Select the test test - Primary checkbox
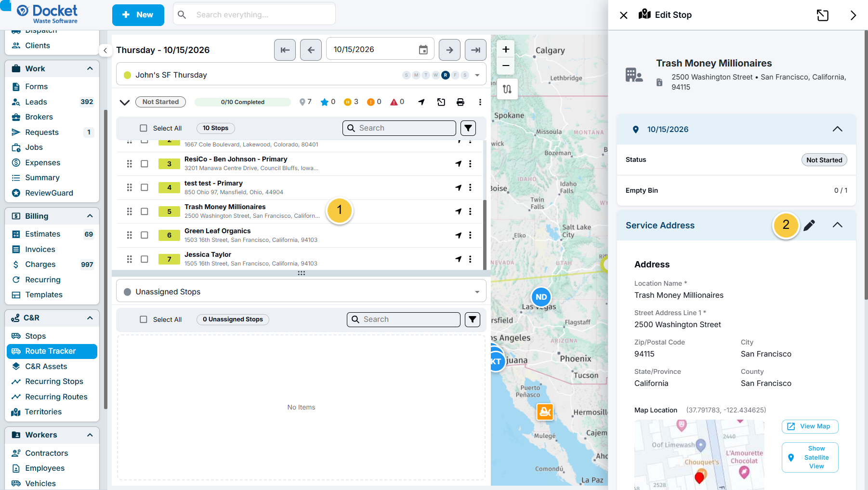Screen dimensions: 868x490 [145, 187]
